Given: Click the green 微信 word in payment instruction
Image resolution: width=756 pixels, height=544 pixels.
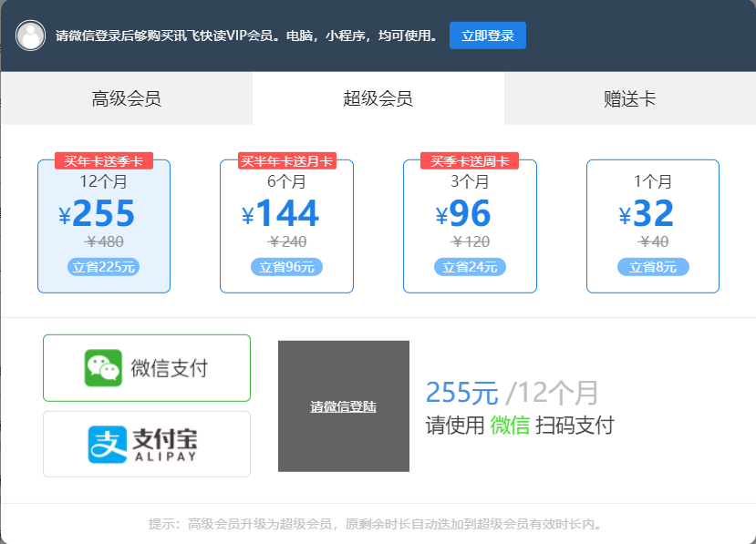Looking at the screenshot, I should pos(510,426).
